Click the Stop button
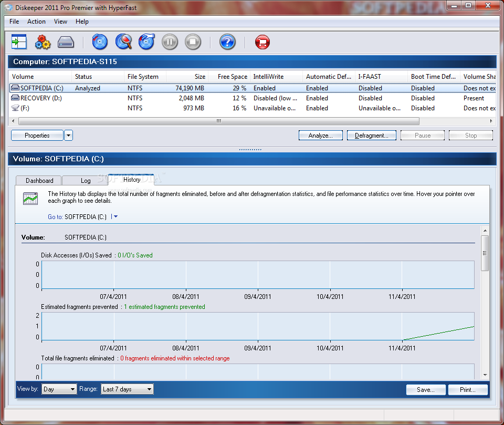The width and height of the screenshot is (504, 425). click(x=471, y=136)
